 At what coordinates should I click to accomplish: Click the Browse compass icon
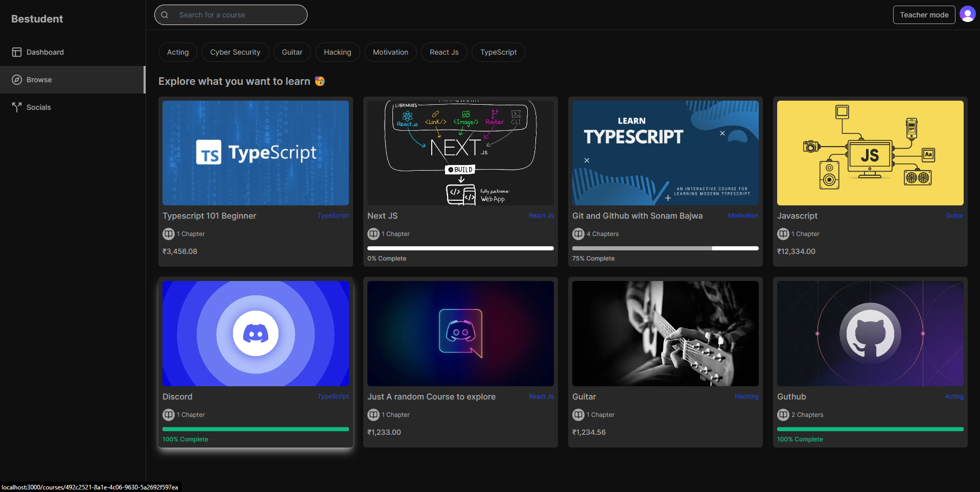click(17, 80)
